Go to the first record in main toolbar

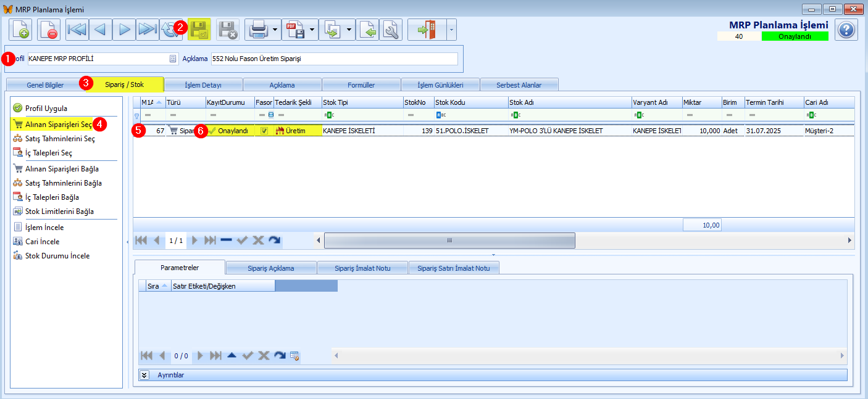tap(77, 30)
